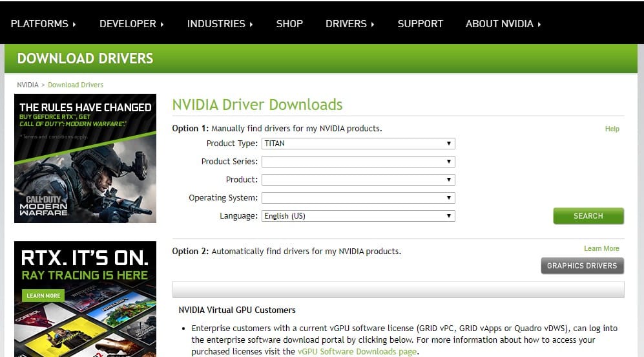The height and width of the screenshot is (357, 644).
Task: Open the About NVIDIA menu
Action: coord(503,24)
